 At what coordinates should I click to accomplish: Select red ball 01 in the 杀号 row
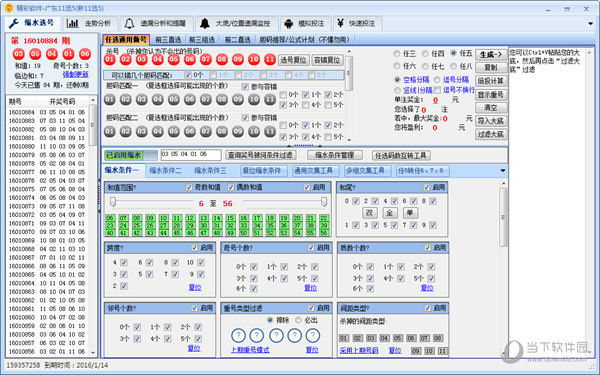[110, 59]
